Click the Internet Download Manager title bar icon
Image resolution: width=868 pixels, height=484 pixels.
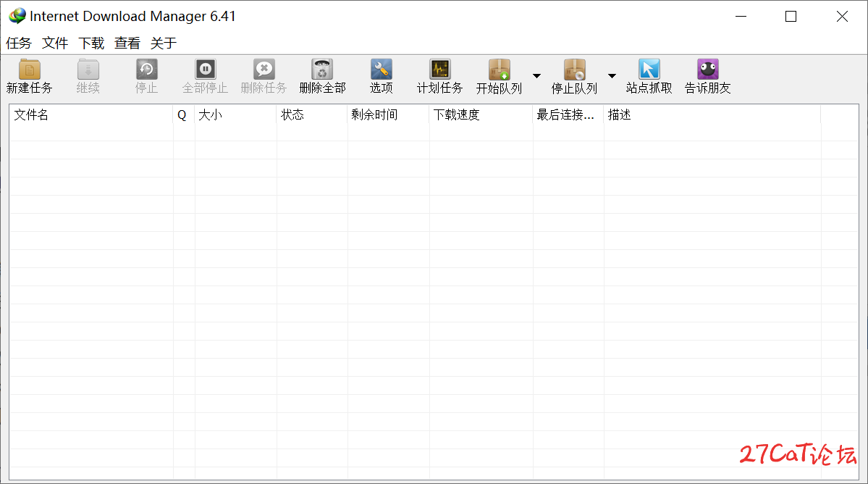(x=17, y=16)
